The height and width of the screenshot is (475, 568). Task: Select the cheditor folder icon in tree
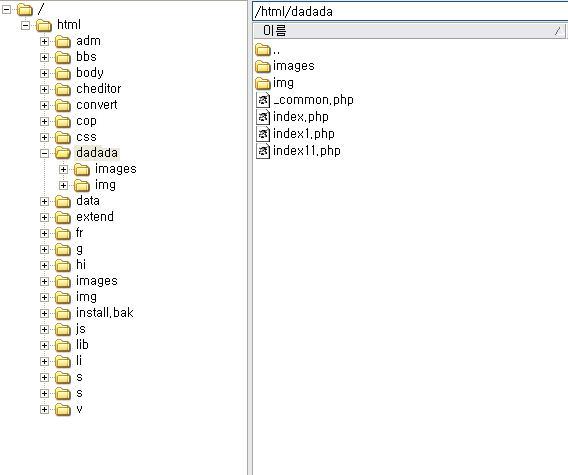63,89
